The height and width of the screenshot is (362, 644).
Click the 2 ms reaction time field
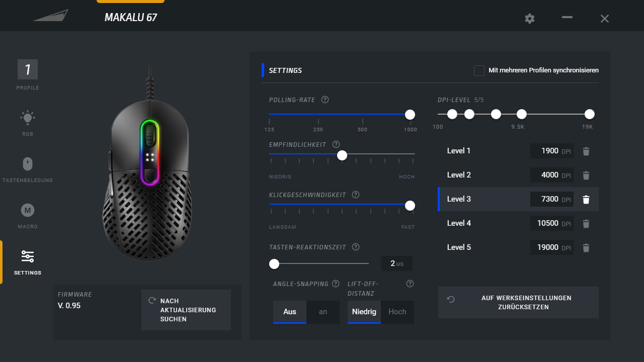[x=397, y=263]
